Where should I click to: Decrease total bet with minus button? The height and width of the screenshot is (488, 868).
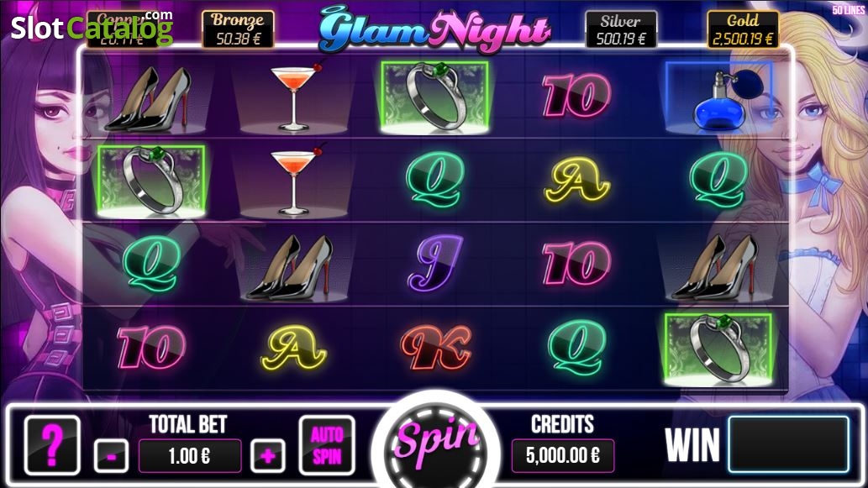[x=111, y=456]
